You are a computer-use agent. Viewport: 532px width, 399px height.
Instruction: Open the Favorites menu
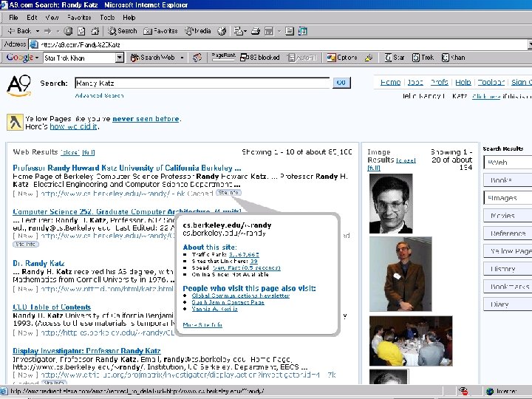coord(79,17)
